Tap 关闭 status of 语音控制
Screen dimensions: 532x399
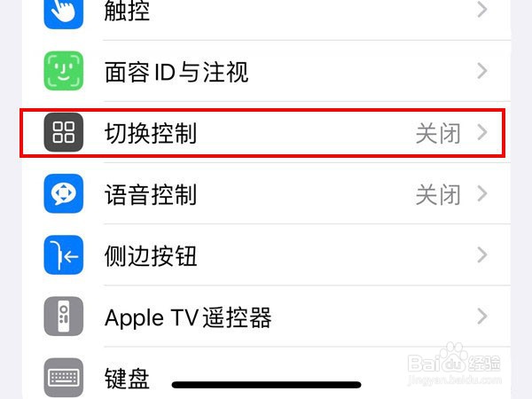pyautogui.click(x=438, y=195)
